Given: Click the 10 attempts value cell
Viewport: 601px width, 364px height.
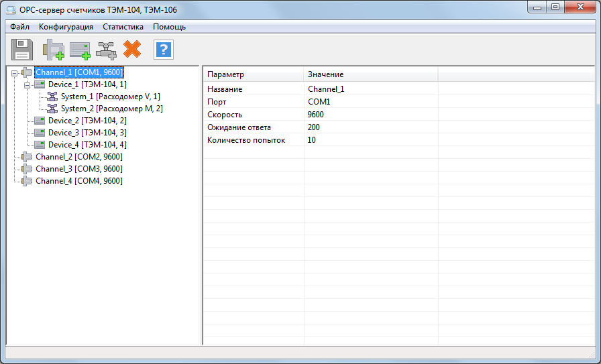Looking at the screenshot, I should 371,140.
